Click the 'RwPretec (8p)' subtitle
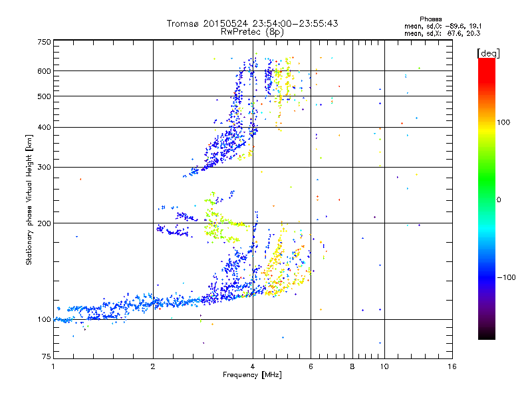This screenshot has width=532, height=399. (x=252, y=32)
